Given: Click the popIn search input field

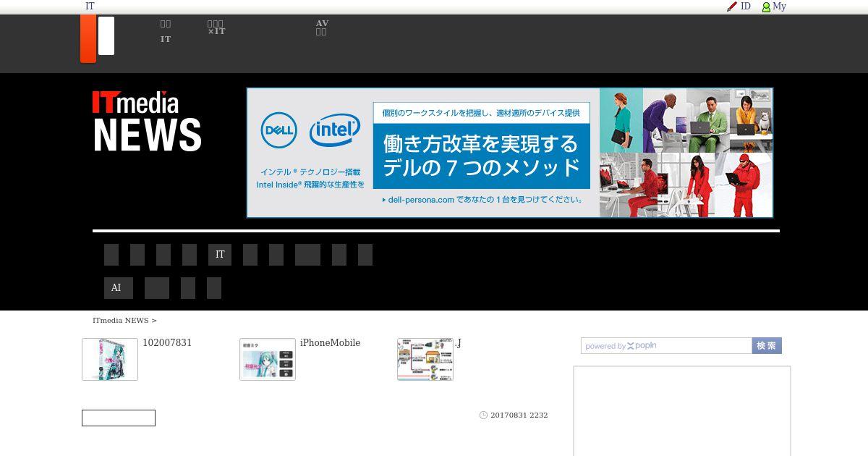Looking at the screenshot, I should [x=666, y=346].
